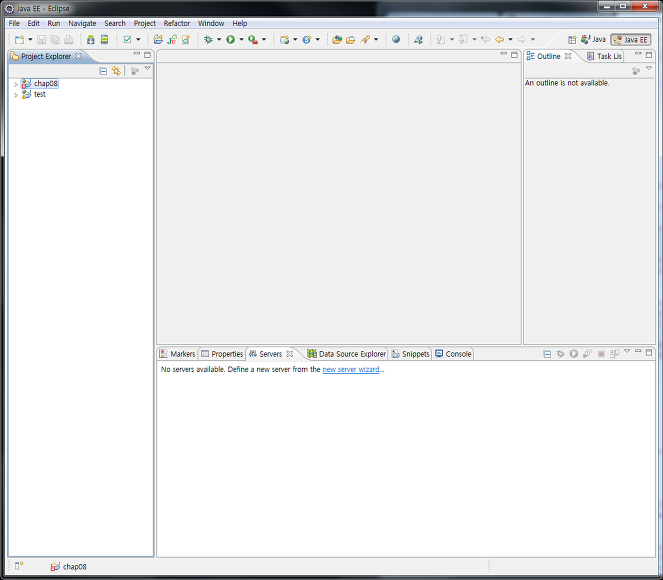Image resolution: width=663 pixels, height=580 pixels.
Task: Click the Print icon in toolbar
Action: click(68, 40)
